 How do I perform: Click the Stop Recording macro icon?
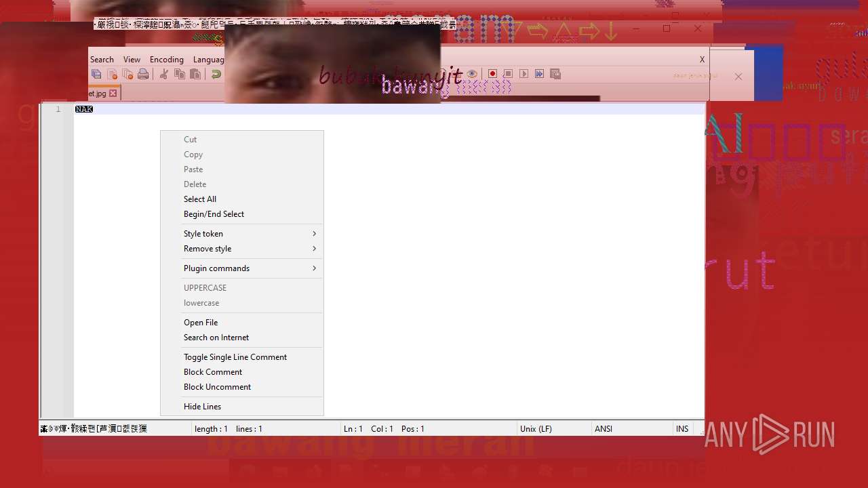point(508,73)
